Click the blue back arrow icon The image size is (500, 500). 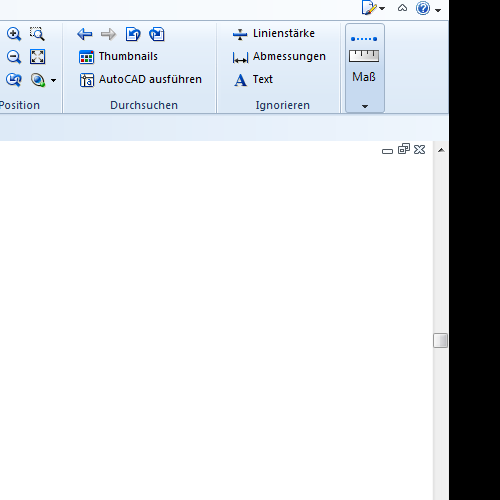(85, 34)
